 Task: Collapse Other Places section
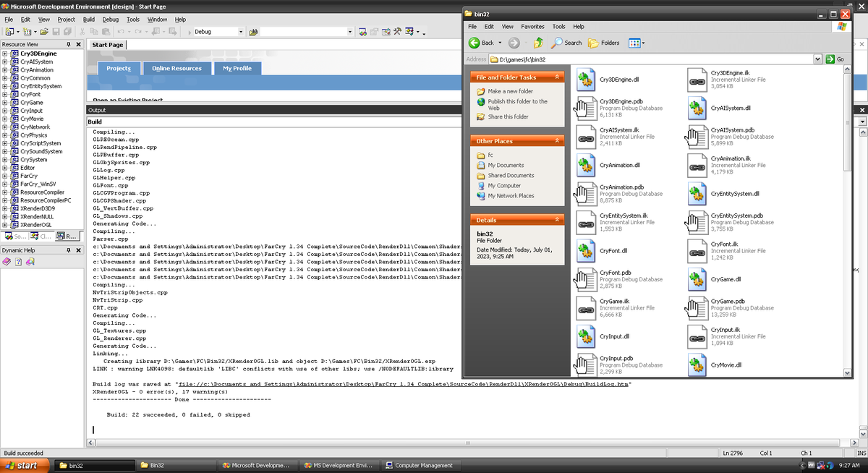tap(557, 141)
